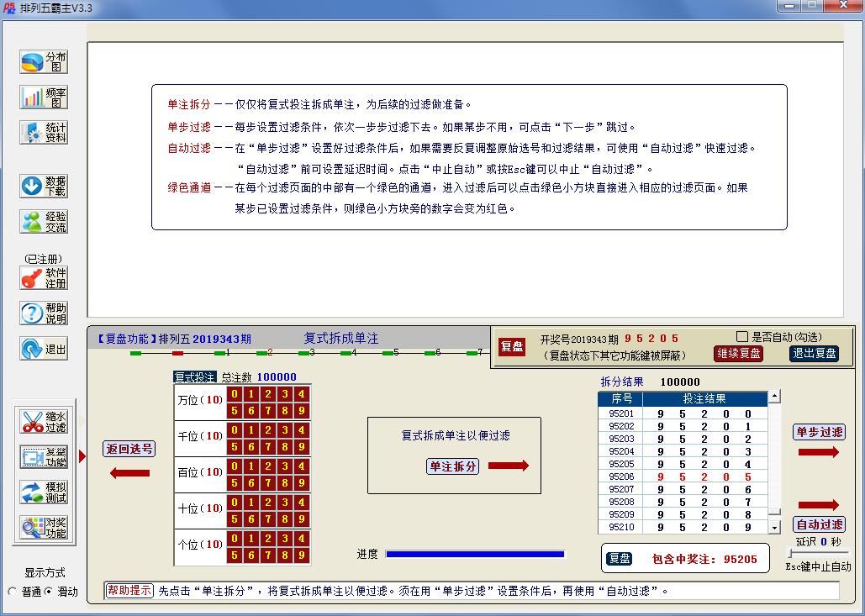View 统计资料 statistics data

(42, 132)
